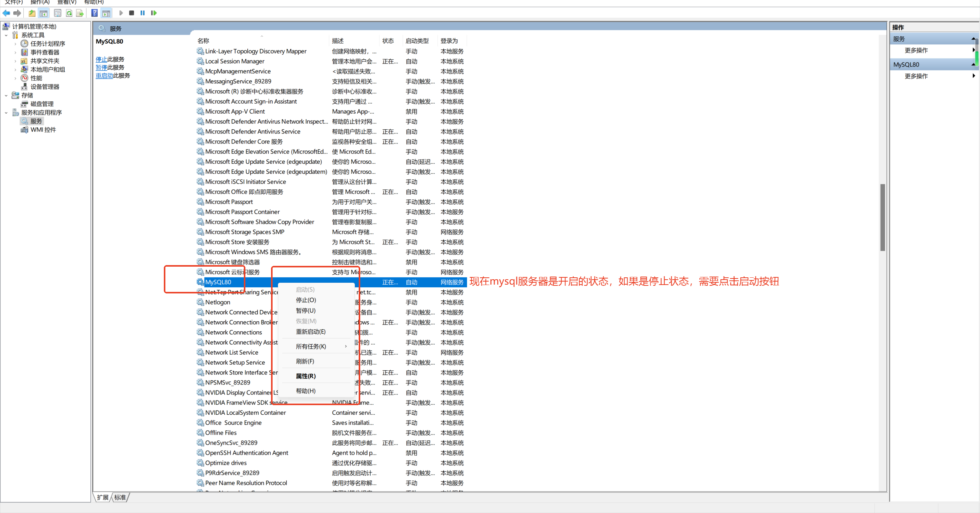Viewport: 980px width, 513px height.
Task: Click the services list vertical scrollbar thumb
Action: (882, 217)
